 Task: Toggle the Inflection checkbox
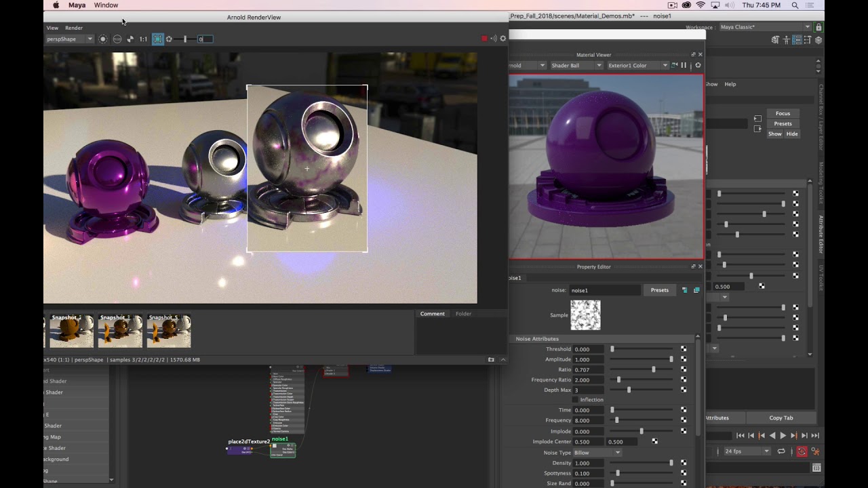pyautogui.click(x=574, y=400)
